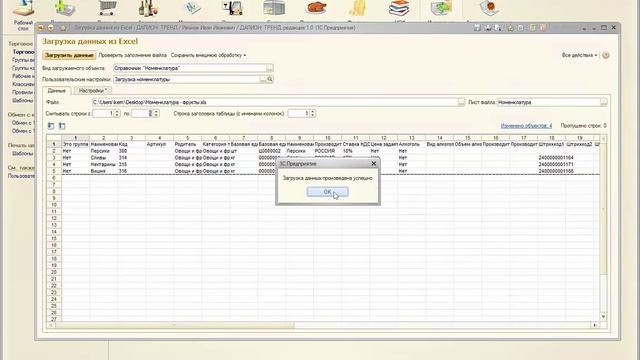Adjust the Строка заголовка таблицы stepper arrows
The image size is (640, 360).
point(313,113)
